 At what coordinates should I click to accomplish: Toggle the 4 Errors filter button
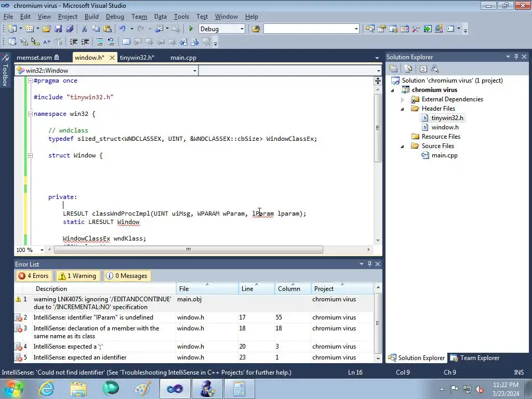pyautogui.click(x=34, y=276)
